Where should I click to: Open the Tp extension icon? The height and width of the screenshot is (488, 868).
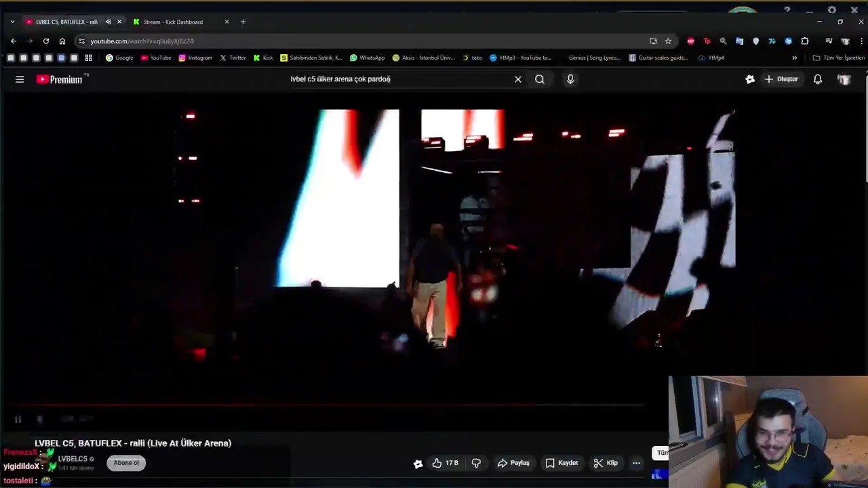(707, 41)
